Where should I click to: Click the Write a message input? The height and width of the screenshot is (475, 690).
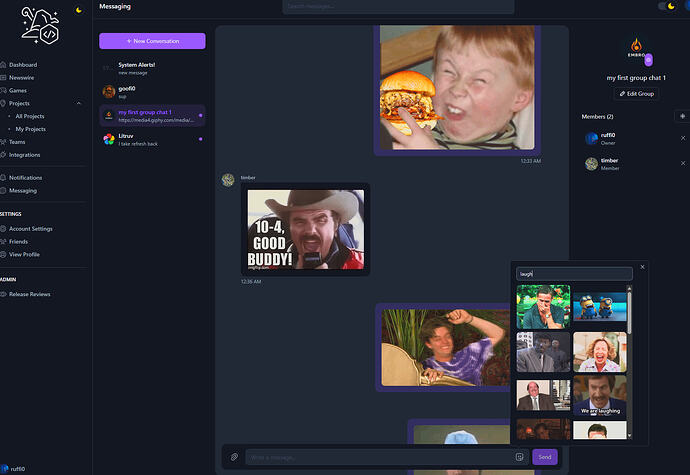(379, 457)
